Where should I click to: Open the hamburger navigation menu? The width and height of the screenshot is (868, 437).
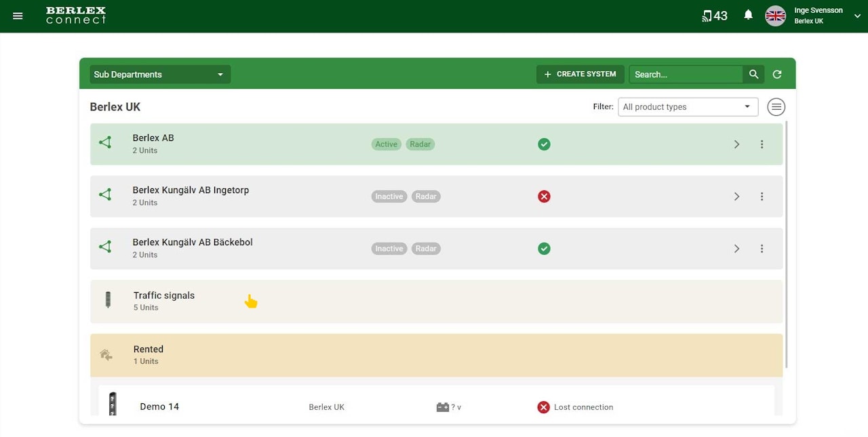(18, 16)
